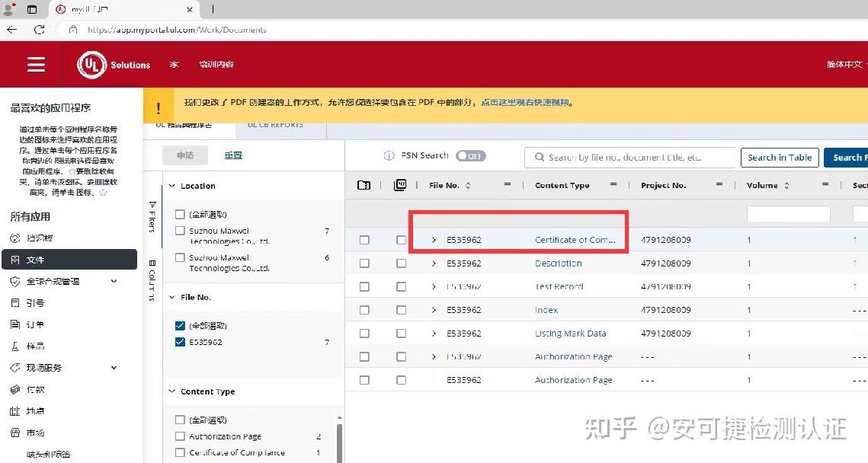Screen dimensions: 868x463
Task: Turn on the PSN Search toggle
Action: tap(471, 155)
